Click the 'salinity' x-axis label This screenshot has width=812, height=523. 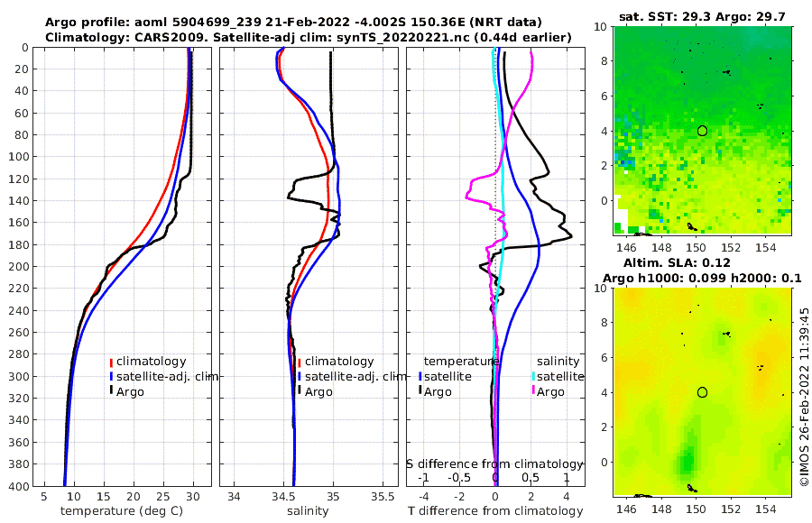click(x=308, y=511)
